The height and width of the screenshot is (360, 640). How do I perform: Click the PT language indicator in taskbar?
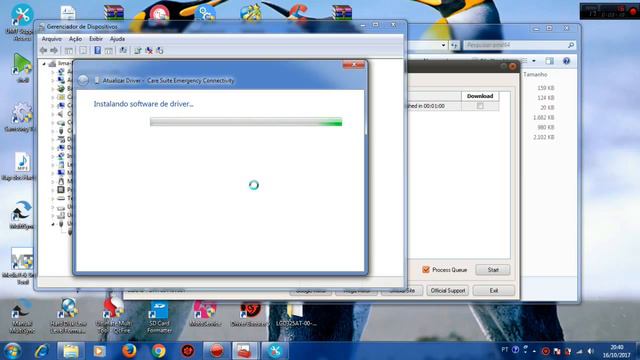505,350
